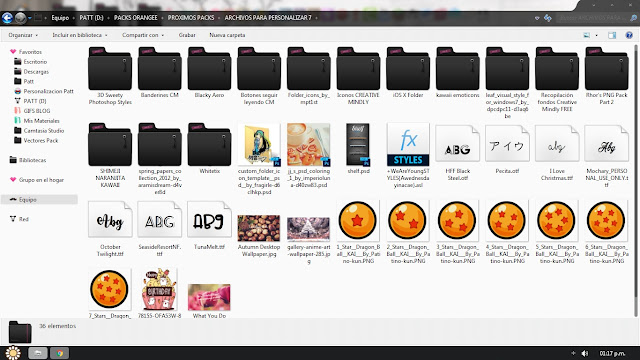The width and height of the screenshot is (640, 360).
Task: Open the Banderines CM folder
Action: point(160,68)
